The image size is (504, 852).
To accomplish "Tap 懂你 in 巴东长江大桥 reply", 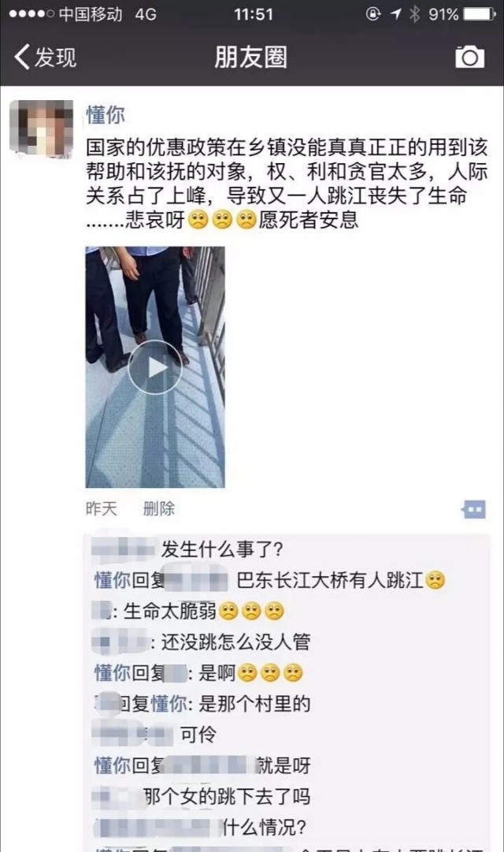I will [x=113, y=580].
